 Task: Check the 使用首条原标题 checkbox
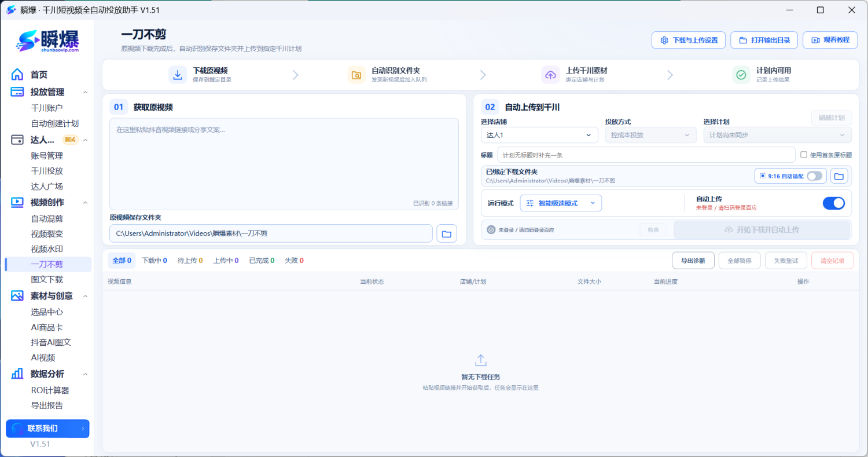804,155
